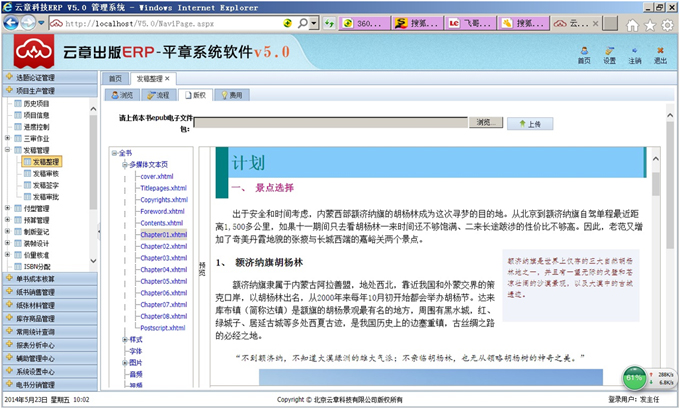Expand the 制版登记 tree node
Screen dimensions: 680x409
tap(7, 232)
